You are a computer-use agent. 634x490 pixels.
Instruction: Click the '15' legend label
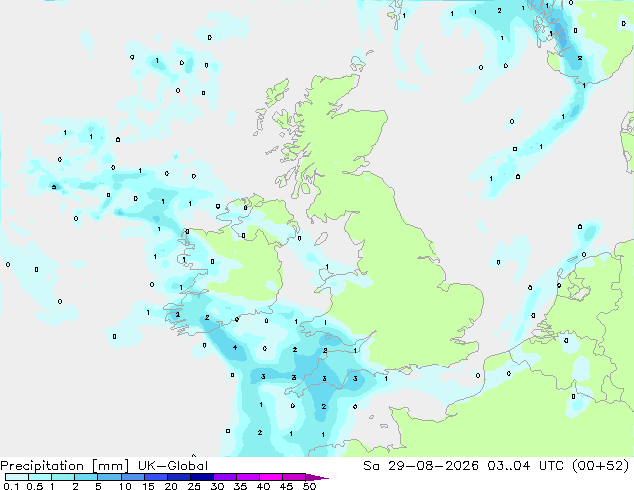click(148, 486)
